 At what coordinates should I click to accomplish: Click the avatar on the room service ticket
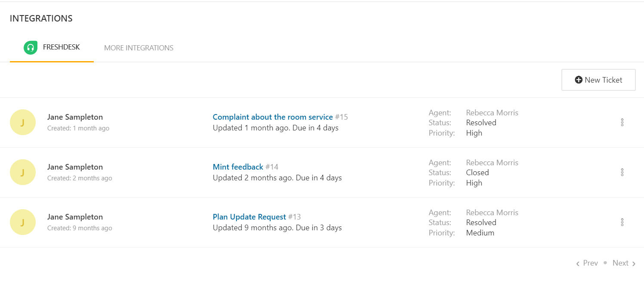22,122
